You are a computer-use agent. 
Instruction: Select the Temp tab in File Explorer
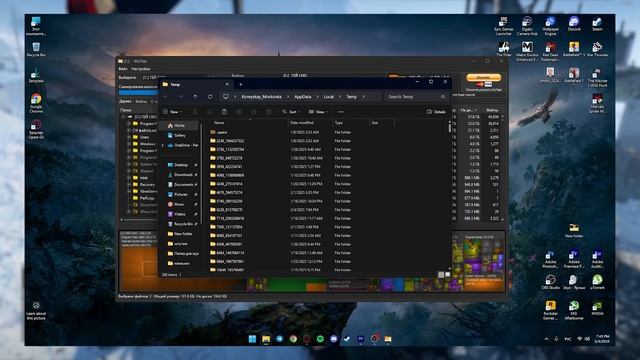pos(196,84)
